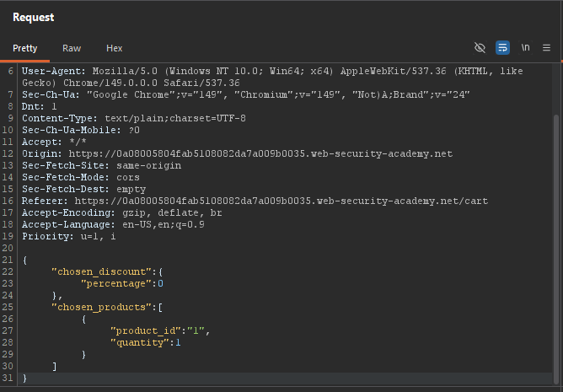Select the Content-Type text/plain header
The height and width of the screenshot is (392, 563).
134,118
